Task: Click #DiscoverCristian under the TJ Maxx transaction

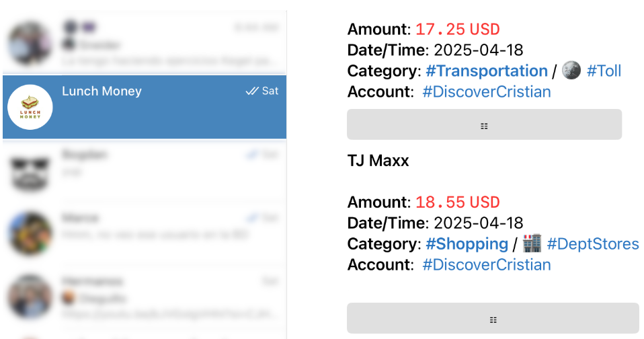Action: pos(486,264)
